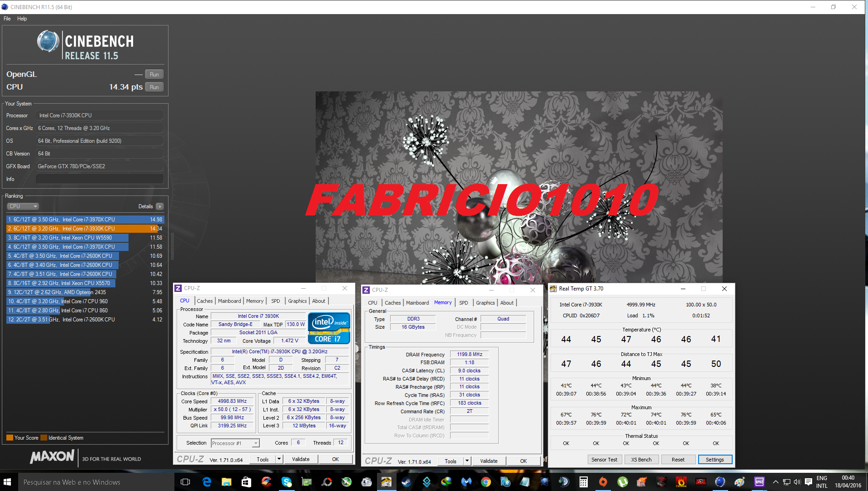Click Tools button in left CPU-Z
Viewport: 868px width, 491px height.
pos(263,460)
